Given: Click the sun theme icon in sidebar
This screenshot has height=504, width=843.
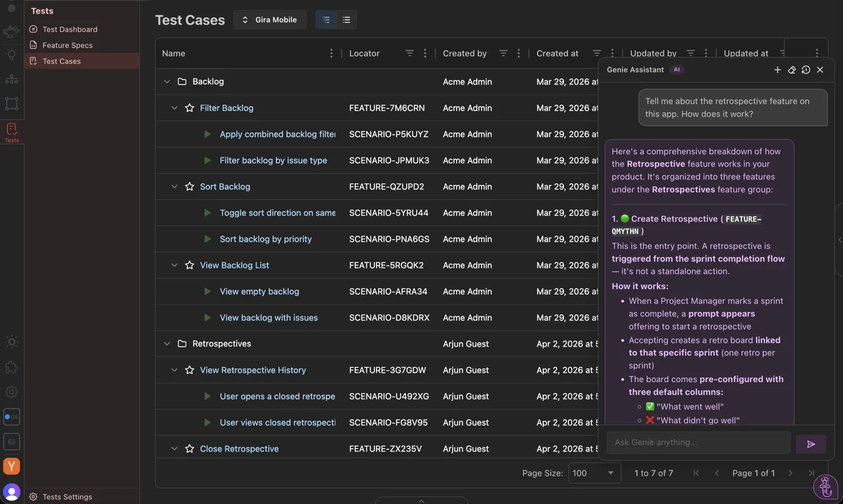Looking at the screenshot, I should coord(11,342).
